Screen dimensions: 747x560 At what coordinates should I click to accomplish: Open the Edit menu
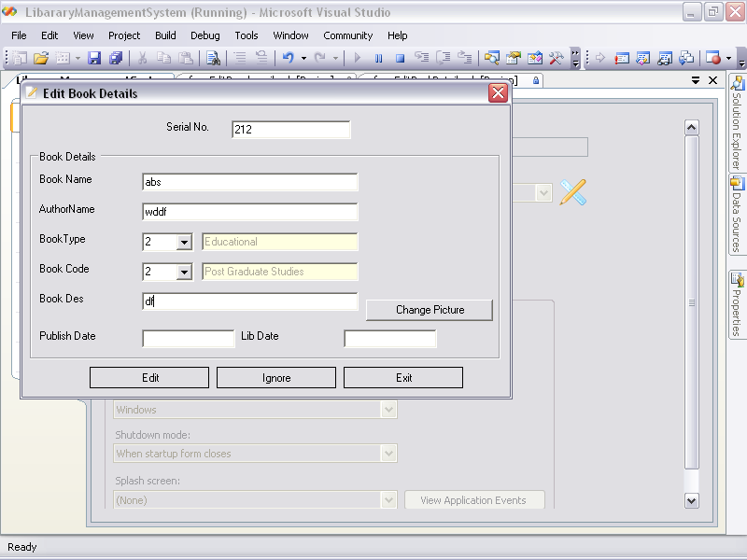(x=49, y=35)
